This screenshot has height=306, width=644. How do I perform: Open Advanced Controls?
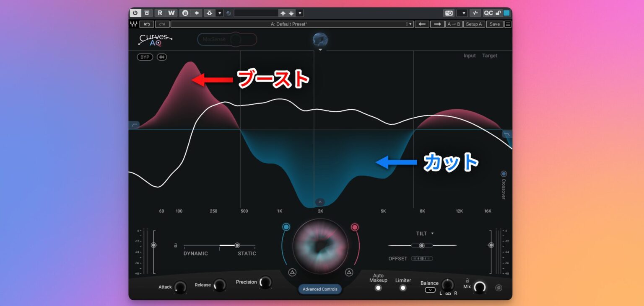point(319,289)
